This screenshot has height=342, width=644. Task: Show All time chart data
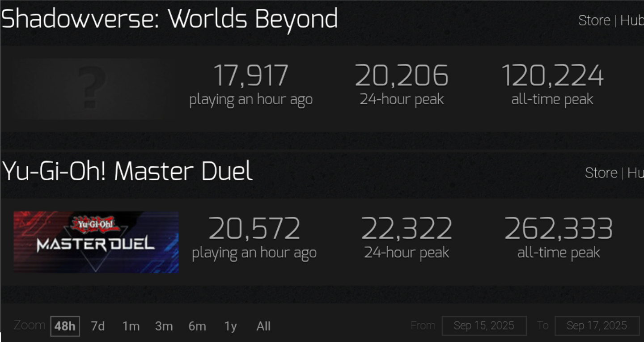pyautogui.click(x=263, y=326)
